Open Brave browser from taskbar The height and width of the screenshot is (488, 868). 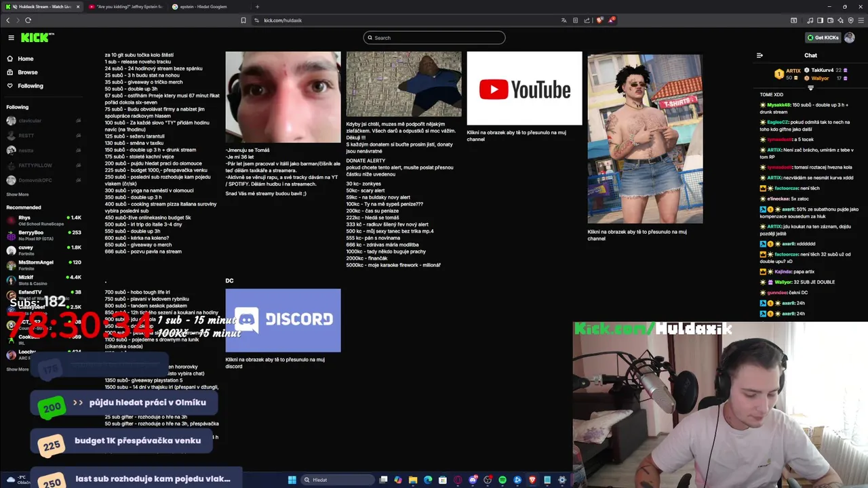532,480
